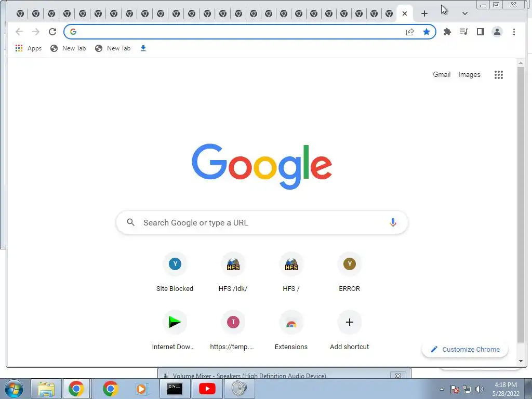Image resolution: width=532 pixels, height=399 pixels.
Task: Click the network tray icon
Action: click(x=467, y=389)
